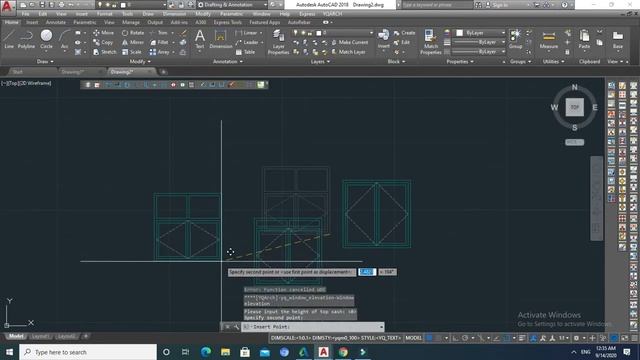Click the white object color swatch

(x=460, y=33)
